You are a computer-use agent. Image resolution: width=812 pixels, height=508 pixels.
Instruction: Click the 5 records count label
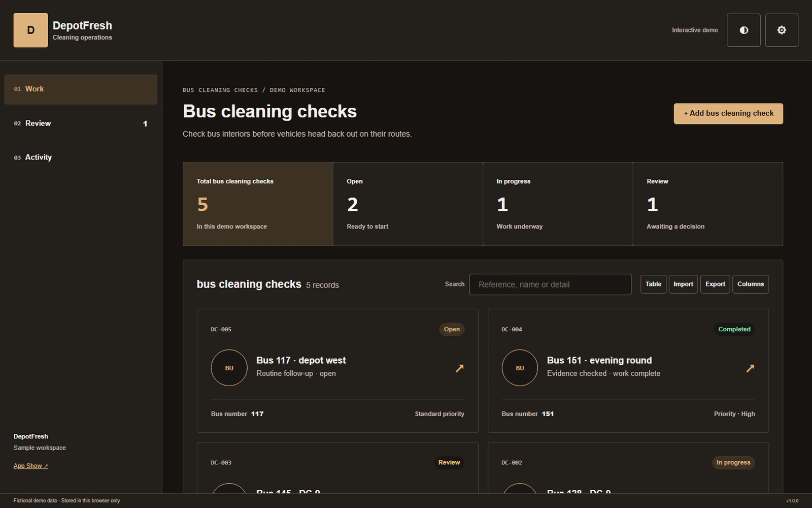click(322, 285)
